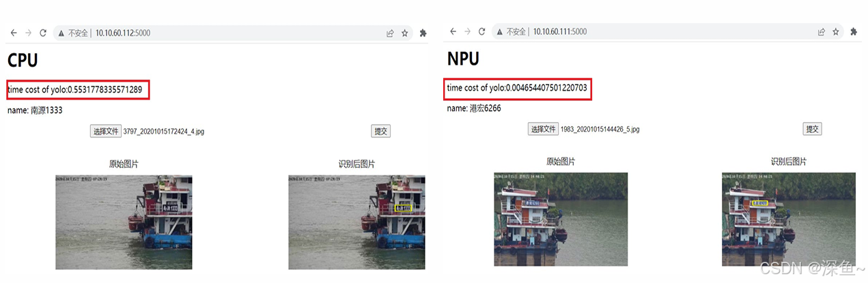Select time cost of yolo:0.004654407501220703 text
Screen dimensions: 868x283
(x=517, y=88)
